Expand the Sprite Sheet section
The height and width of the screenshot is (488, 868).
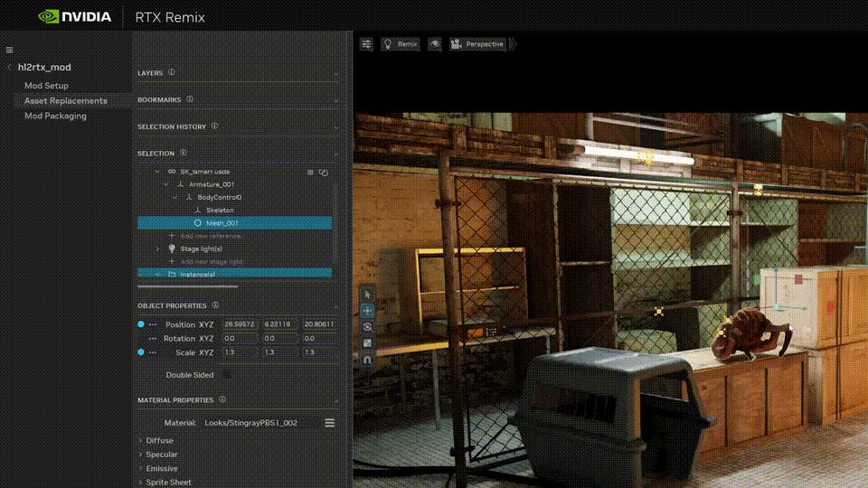141,482
